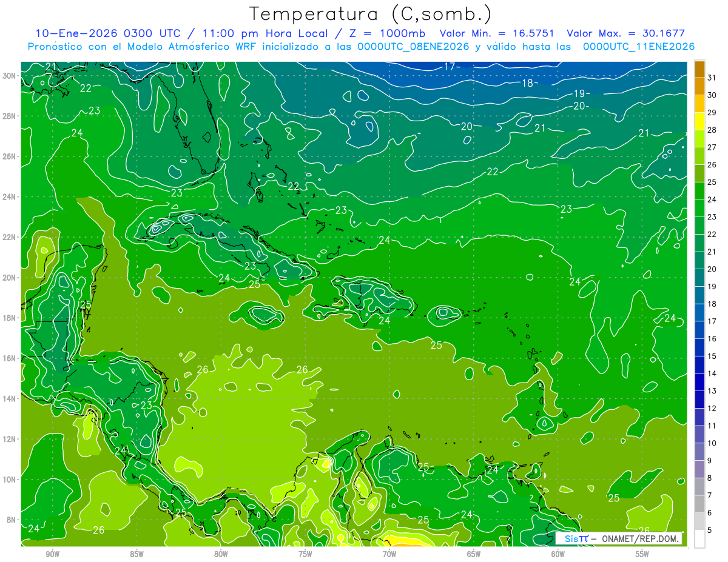Click the title 'Temperatura (C,somb.)'

[x=371, y=14]
